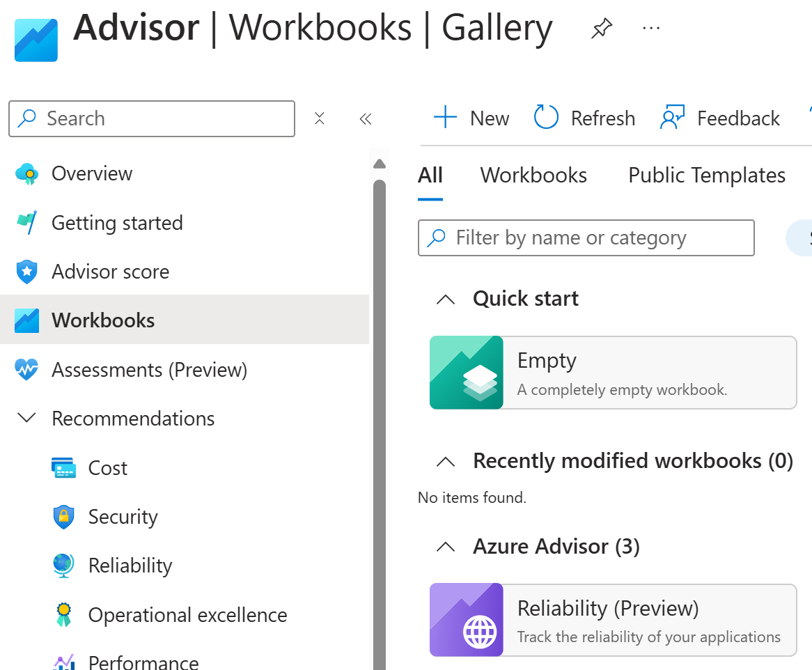
Task: Focus the Filter by name or category field
Action: [586, 237]
